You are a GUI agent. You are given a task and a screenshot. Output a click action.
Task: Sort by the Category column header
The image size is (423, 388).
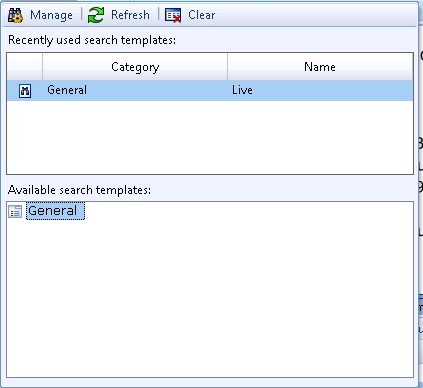[135, 67]
